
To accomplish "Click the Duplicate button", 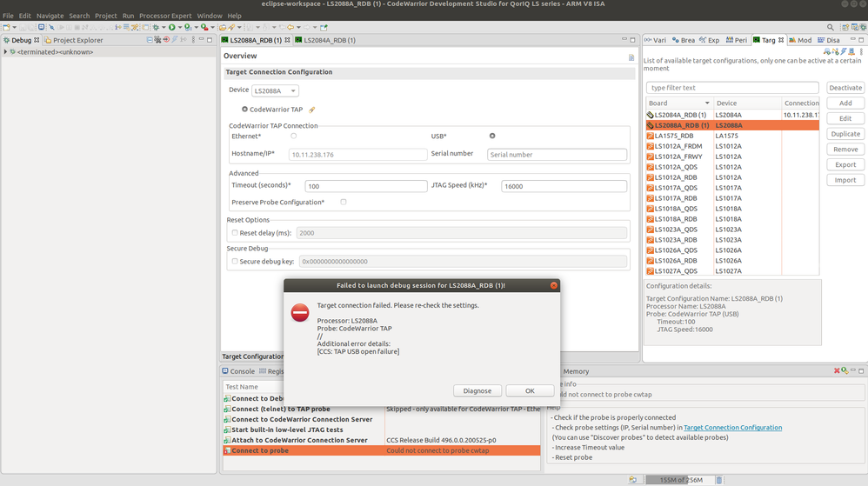I will pos(845,134).
